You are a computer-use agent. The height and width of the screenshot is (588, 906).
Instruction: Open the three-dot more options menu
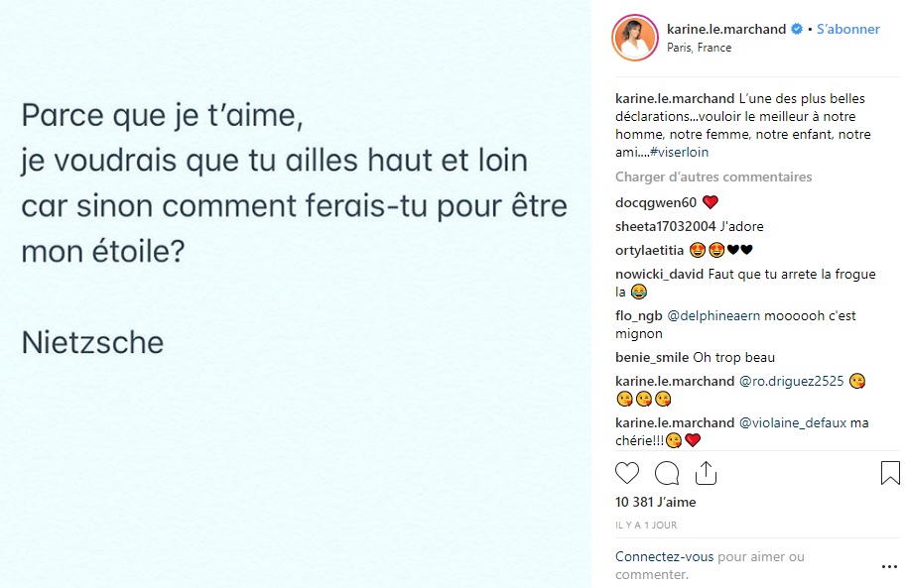[x=889, y=565]
